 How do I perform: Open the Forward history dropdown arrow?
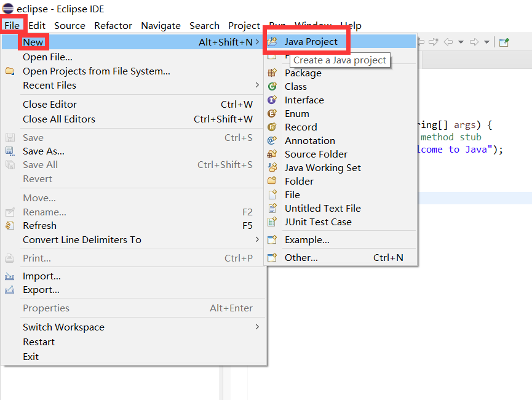486,42
